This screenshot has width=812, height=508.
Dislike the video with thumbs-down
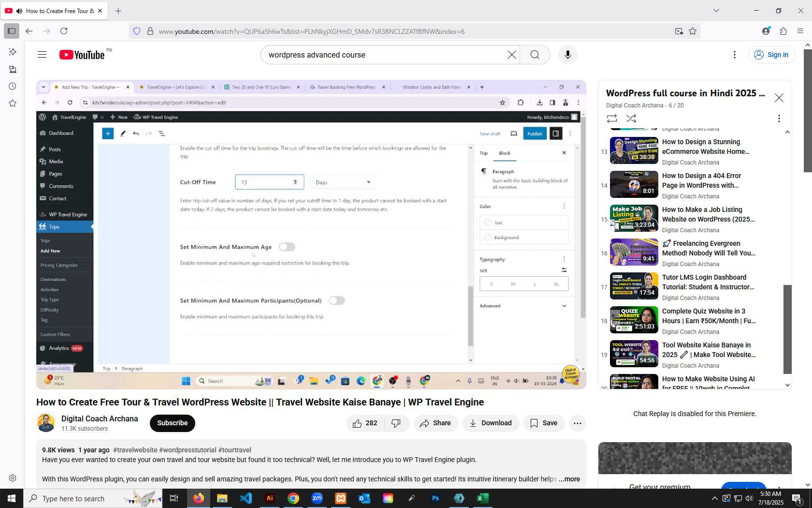396,423
